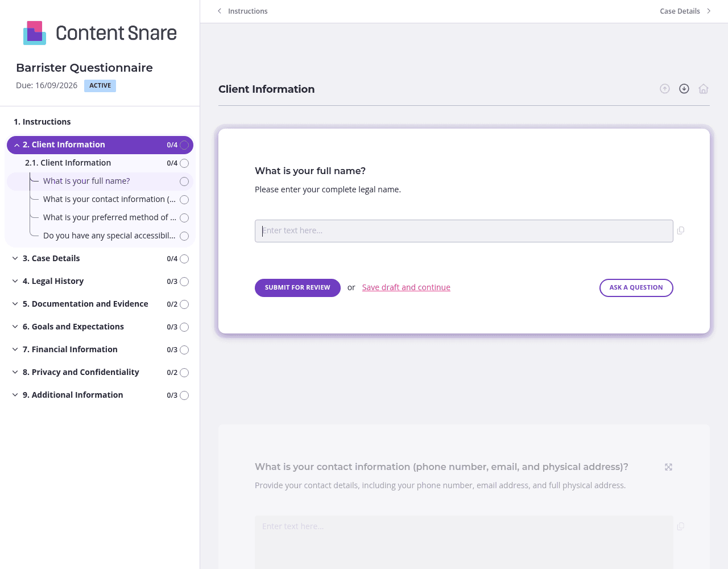Click the Content Snare logo icon
The image size is (728, 569).
click(35, 33)
